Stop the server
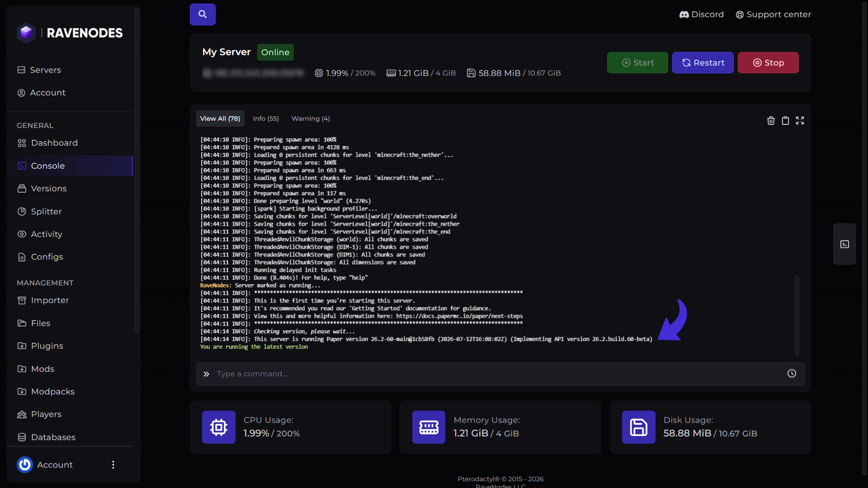 coord(768,62)
